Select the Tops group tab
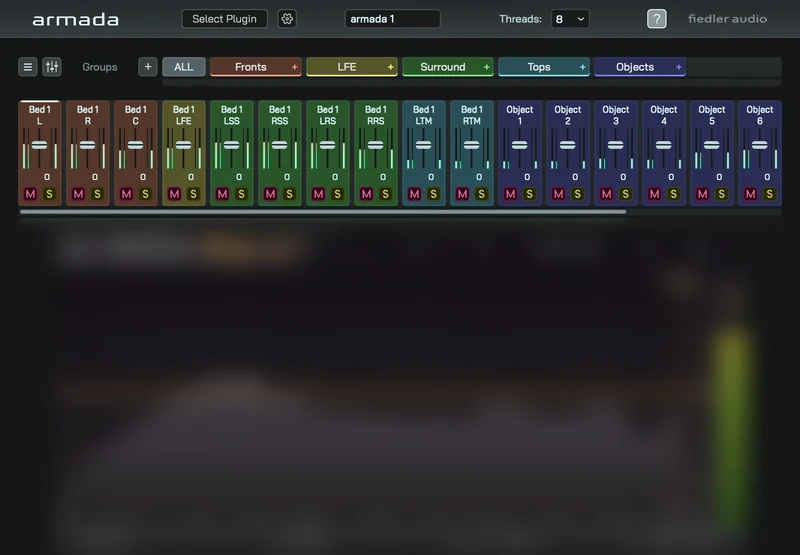Viewport: 800px width, 555px height. coord(538,67)
